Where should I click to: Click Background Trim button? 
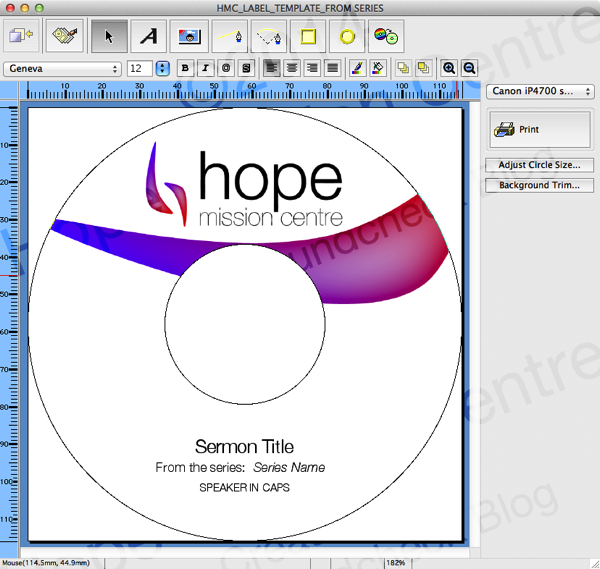pyautogui.click(x=539, y=185)
